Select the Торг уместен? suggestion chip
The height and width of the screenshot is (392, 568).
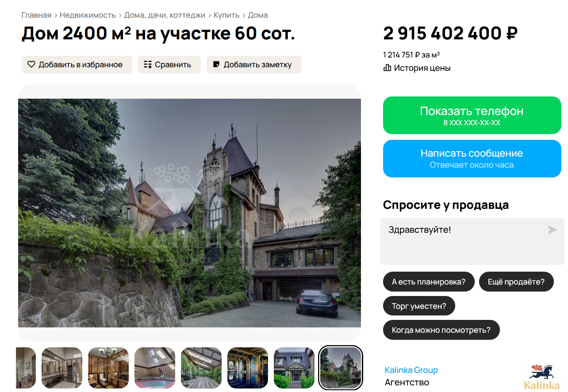(x=419, y=306)
